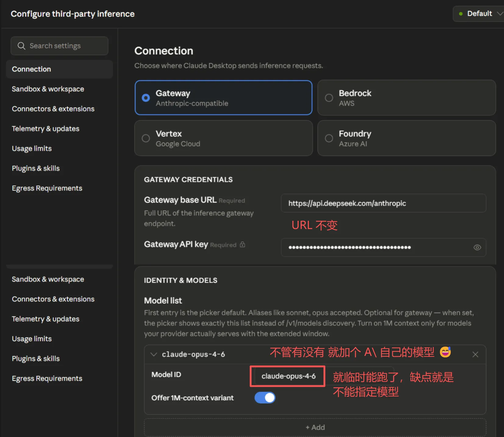This screenshot has height=437, width=504.
Task: Click the Gateway base URL input field
Action: click(383, 203)
